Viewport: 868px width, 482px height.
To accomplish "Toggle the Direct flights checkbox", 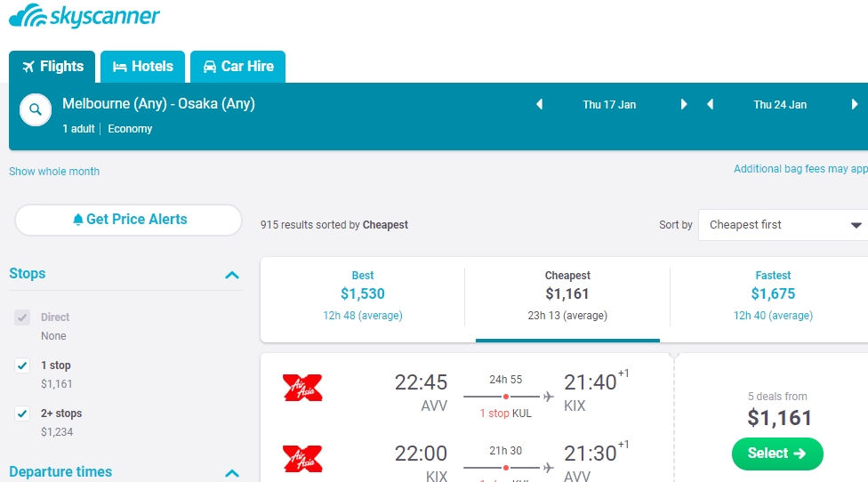I will (x=22, y=317).
